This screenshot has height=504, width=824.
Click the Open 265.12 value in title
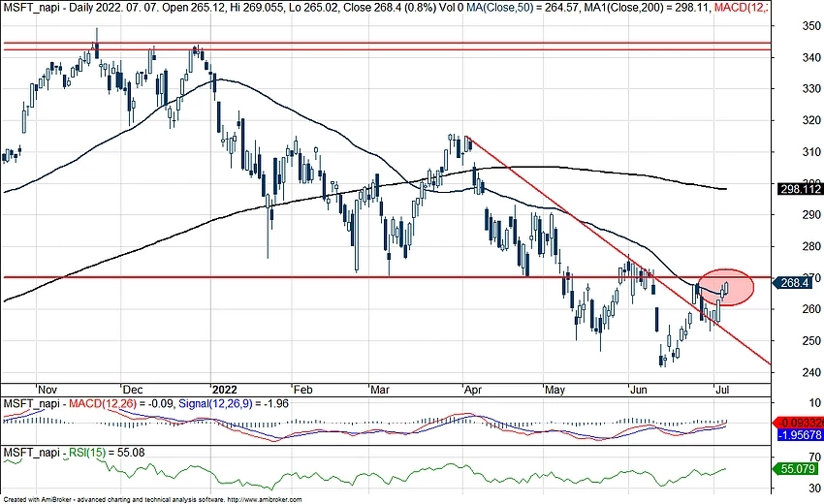click(203, 8)
